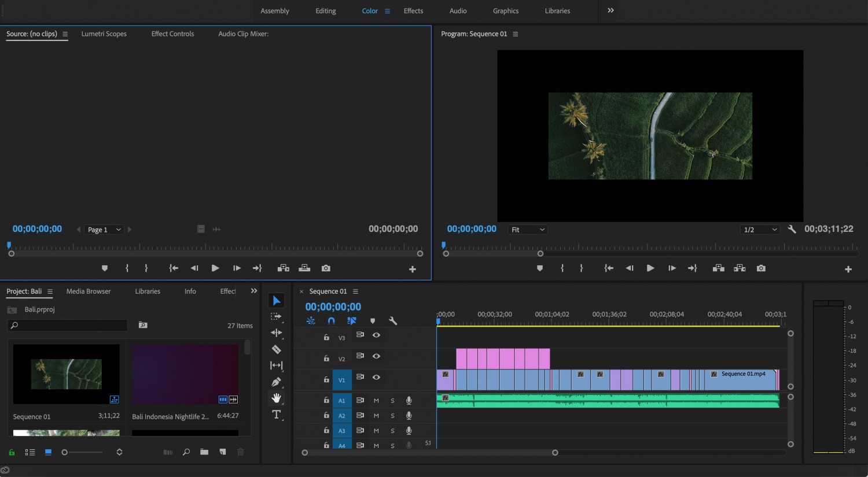Switch to the Editing workspace tab

coord(326,11)
